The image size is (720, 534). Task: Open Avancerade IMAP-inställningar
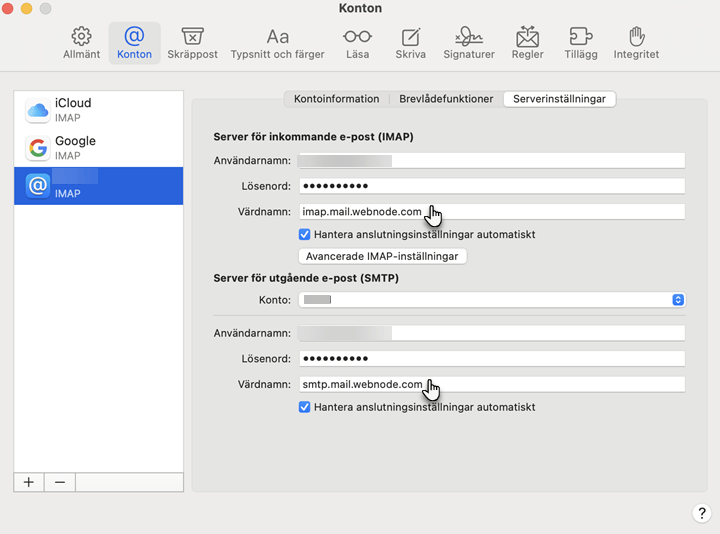pos(382,256)
